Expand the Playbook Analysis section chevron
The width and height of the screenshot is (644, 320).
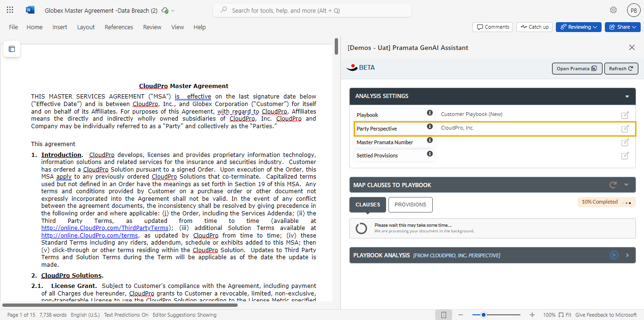627,255
